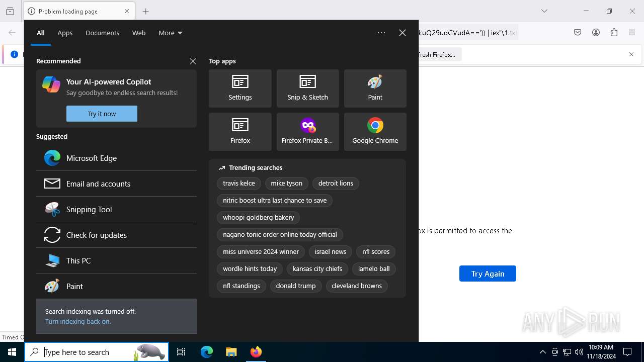
Task: Open network tray icon
Action: 567,352
